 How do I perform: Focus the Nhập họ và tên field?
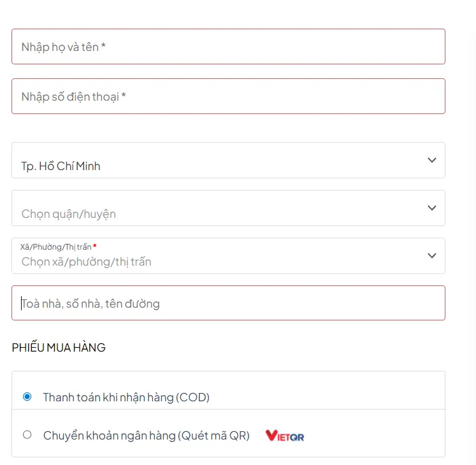[x=228, y=46]
